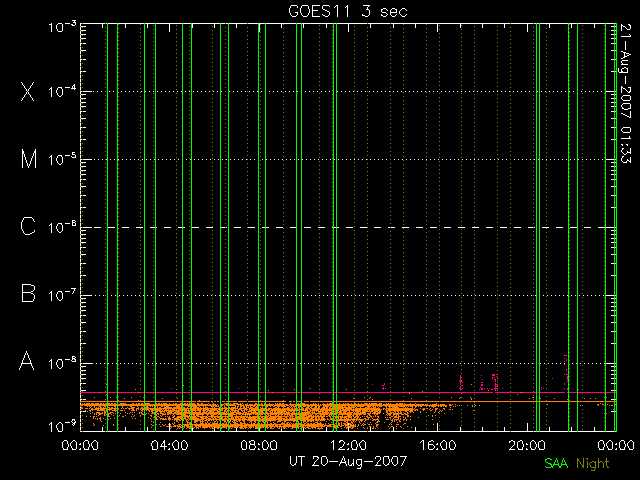This screenshot has width=640, height=480.
Task: Click the 16:00 time axis label
Action: tap(438, 444)
